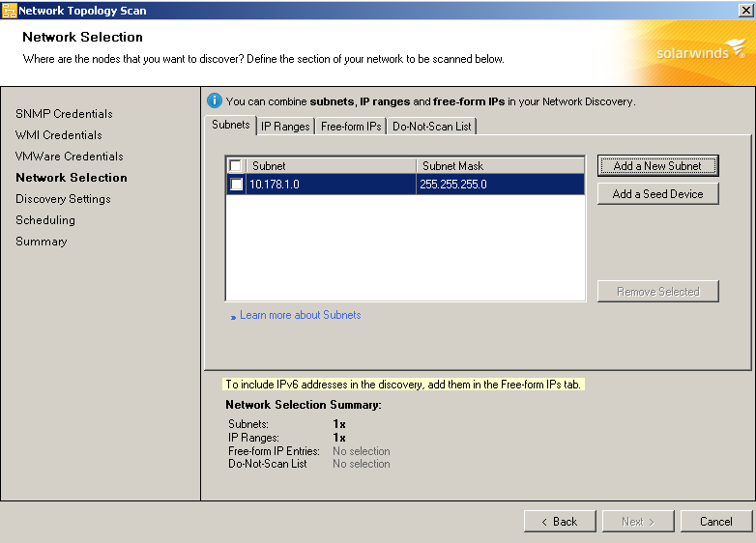The image size is (756, 543).
Task: Open the WMI Credentials step
Action: [x=59, y=135]
